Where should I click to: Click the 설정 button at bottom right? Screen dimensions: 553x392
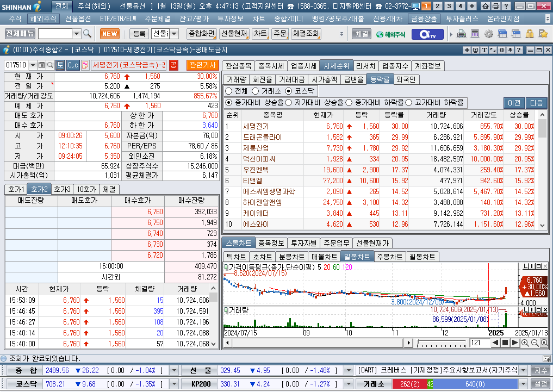coord(540,383)
